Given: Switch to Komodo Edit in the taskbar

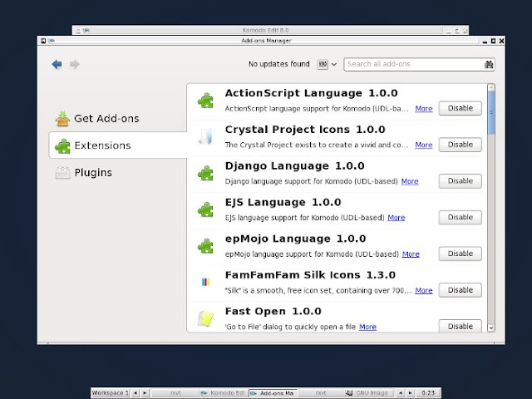Looking at the screenshot, I should tap(223, 393).
